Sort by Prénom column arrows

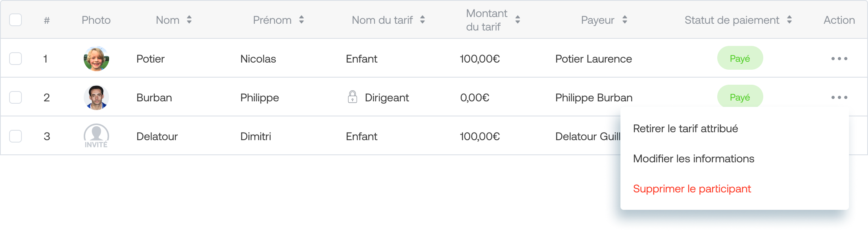301,20
